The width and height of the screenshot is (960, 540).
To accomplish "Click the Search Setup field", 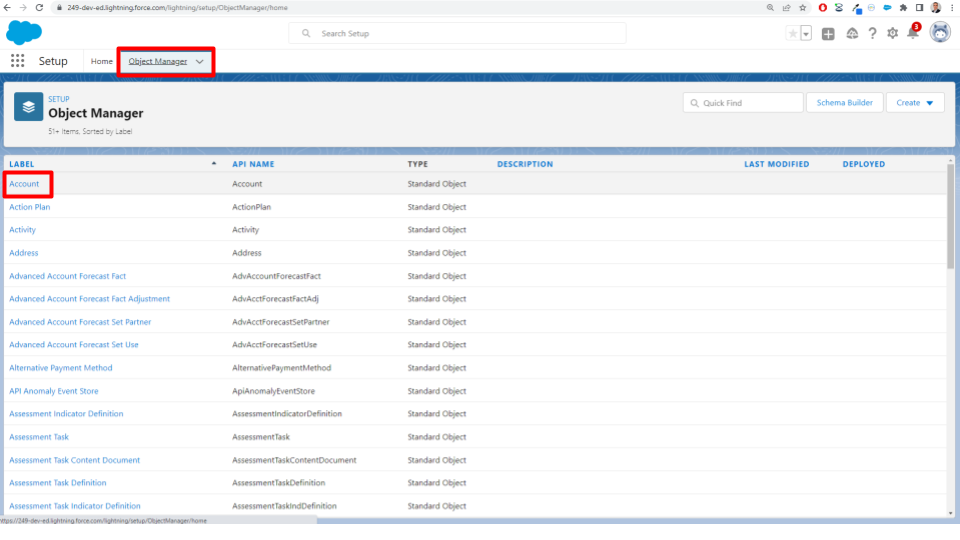I will 457,33.
